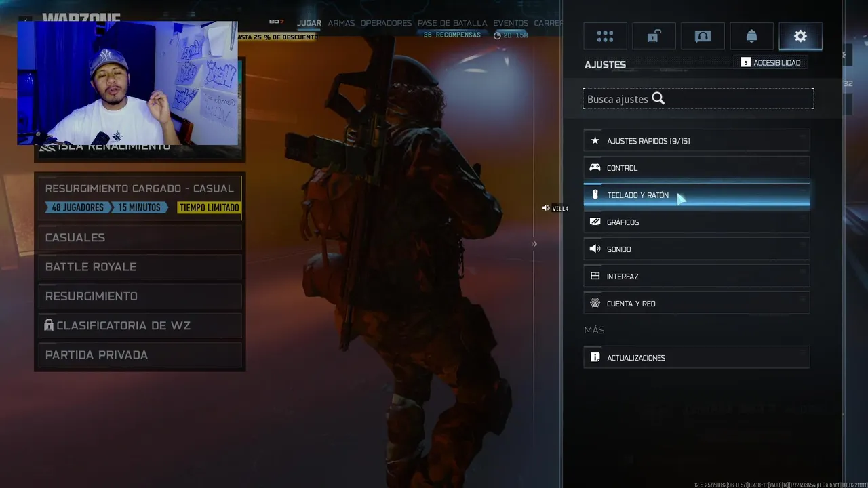868x488 pixels.
Task: Select the Casuales game mode
Action: [140, 237]
